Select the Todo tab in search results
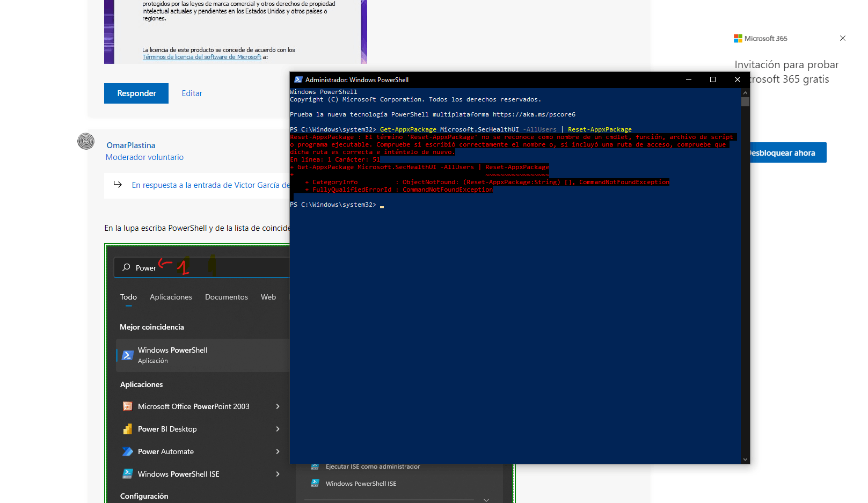The image size is (868, 503). 128,297
